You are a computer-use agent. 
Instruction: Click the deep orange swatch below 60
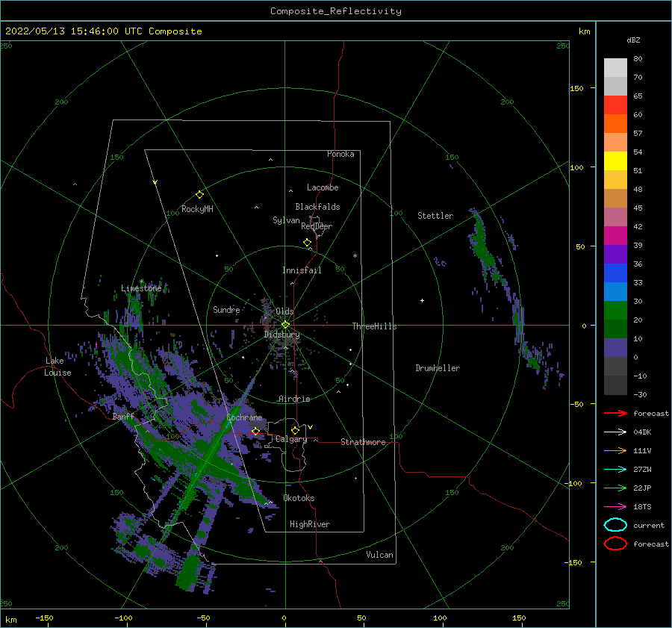[615, 124]
